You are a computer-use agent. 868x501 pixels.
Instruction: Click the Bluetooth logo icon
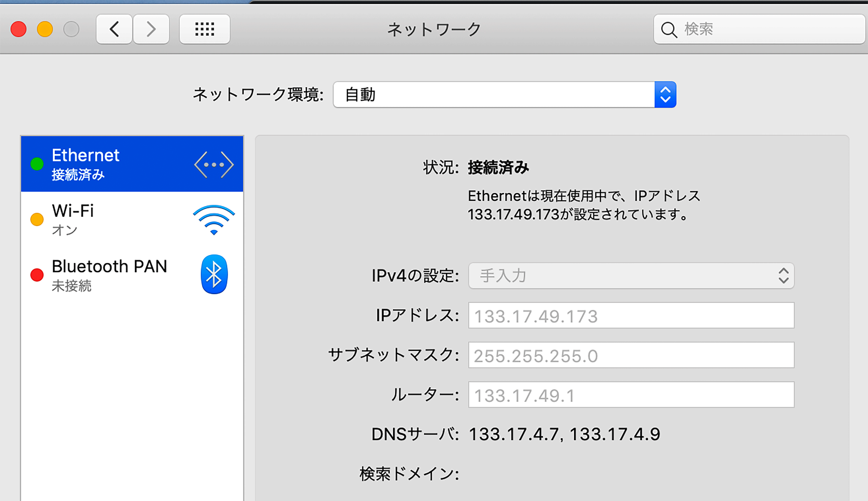(x=214, y=274)
